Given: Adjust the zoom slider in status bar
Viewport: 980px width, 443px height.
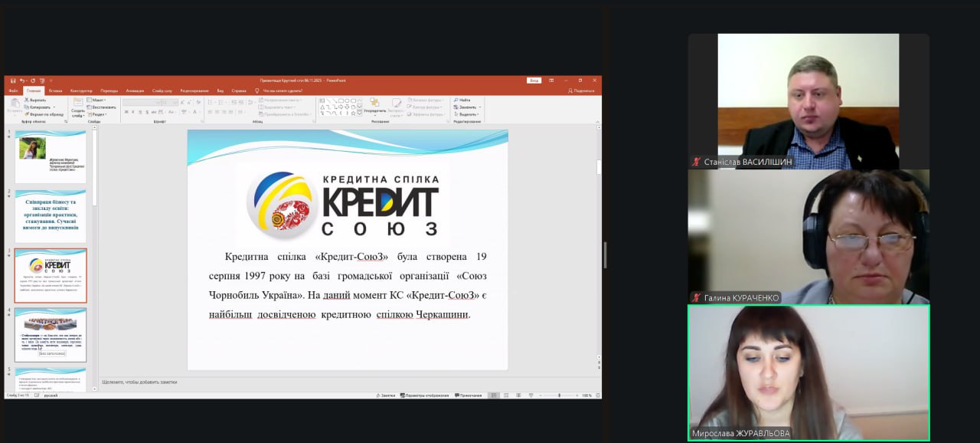Looking at the screenshot, I should point(559,395).
